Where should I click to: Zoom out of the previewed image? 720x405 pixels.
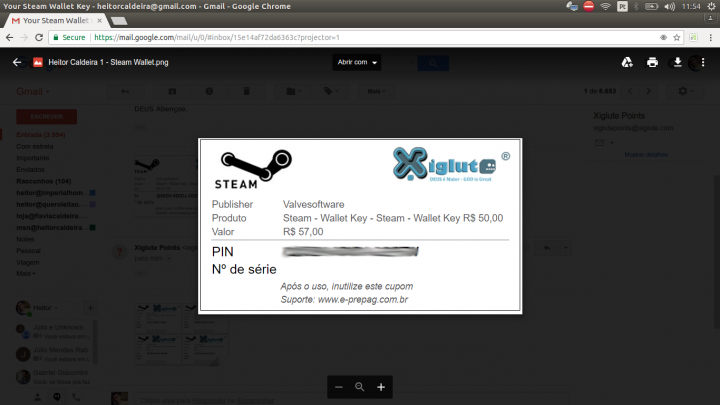pos(339,387)
